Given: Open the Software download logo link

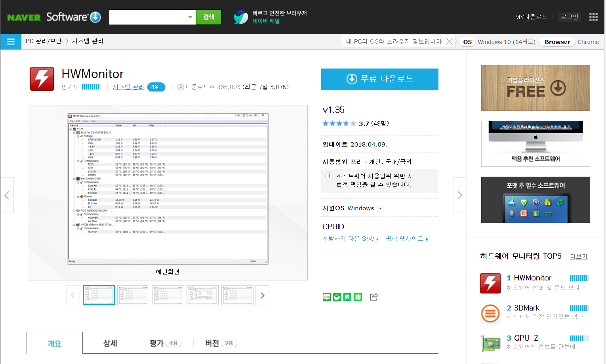Looking at the screenshot, I should tap(74, 17).
